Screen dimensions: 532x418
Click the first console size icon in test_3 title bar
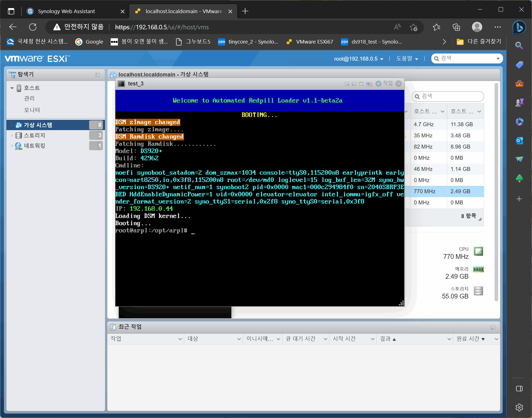347,84
